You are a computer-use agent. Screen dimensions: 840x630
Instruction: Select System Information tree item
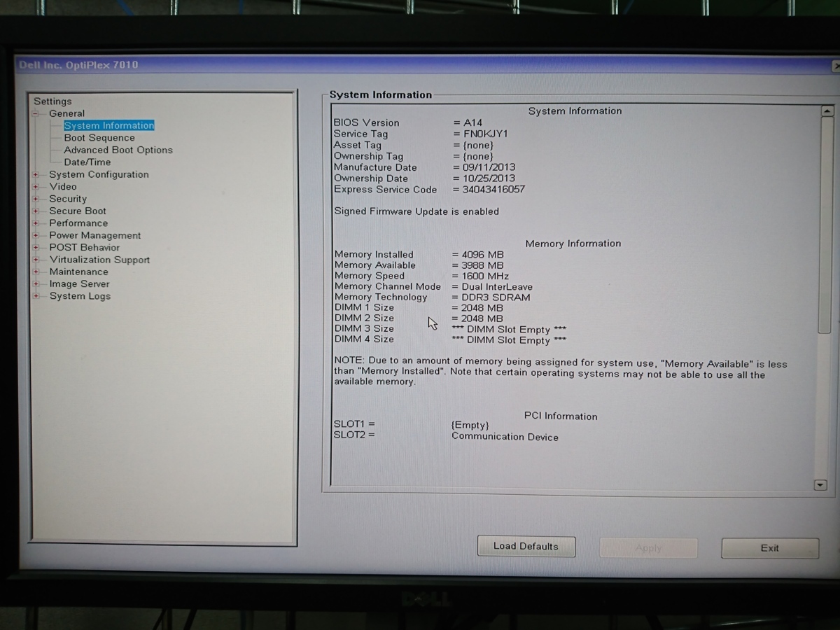tap(109, 125)
